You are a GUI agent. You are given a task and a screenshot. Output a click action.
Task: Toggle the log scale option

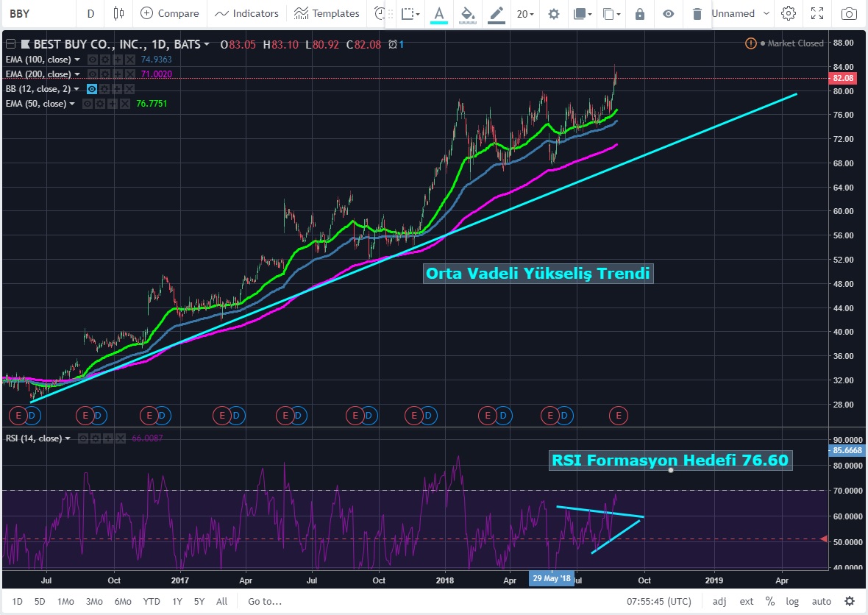(x=792, y=601)
